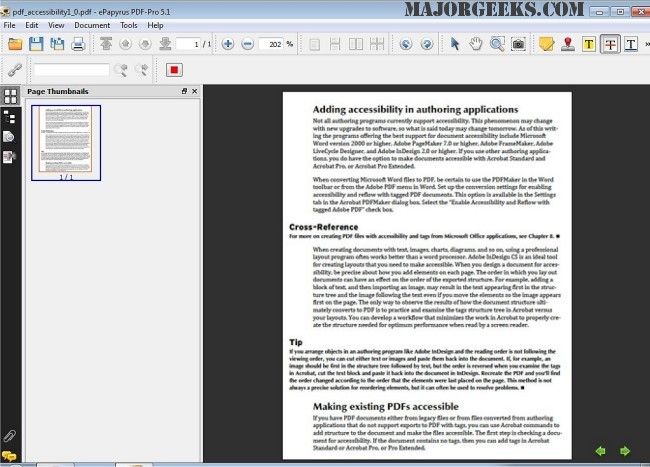The image size is (650, 467).
Task: Open the Help menu
Action: 155,25
